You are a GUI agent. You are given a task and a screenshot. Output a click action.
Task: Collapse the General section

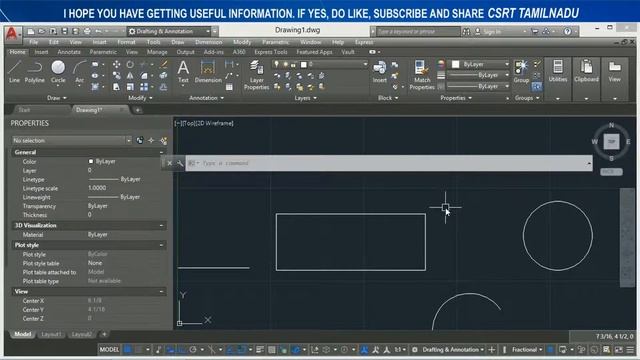pyautogui.click(x=161, y=152)
